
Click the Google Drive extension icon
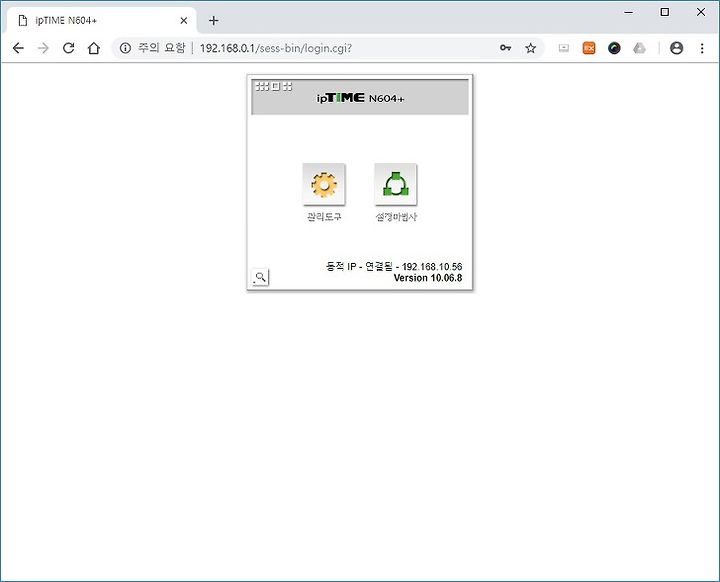click(639, 48)
